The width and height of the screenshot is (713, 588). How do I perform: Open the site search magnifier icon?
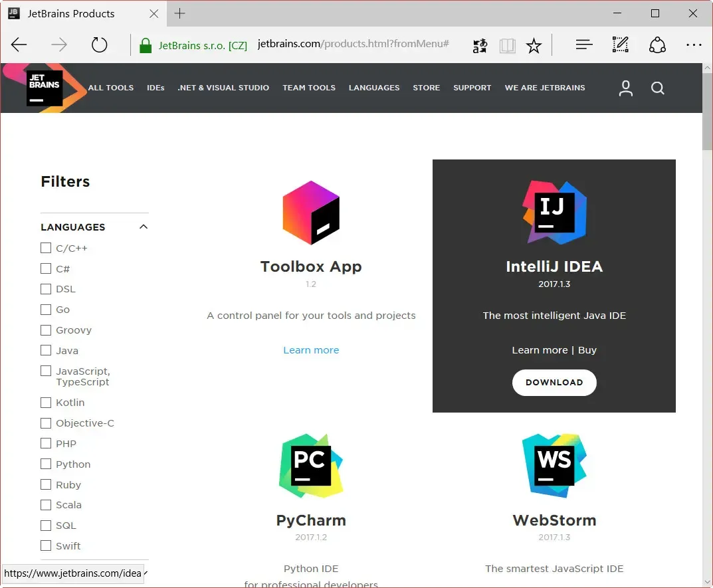658,88
